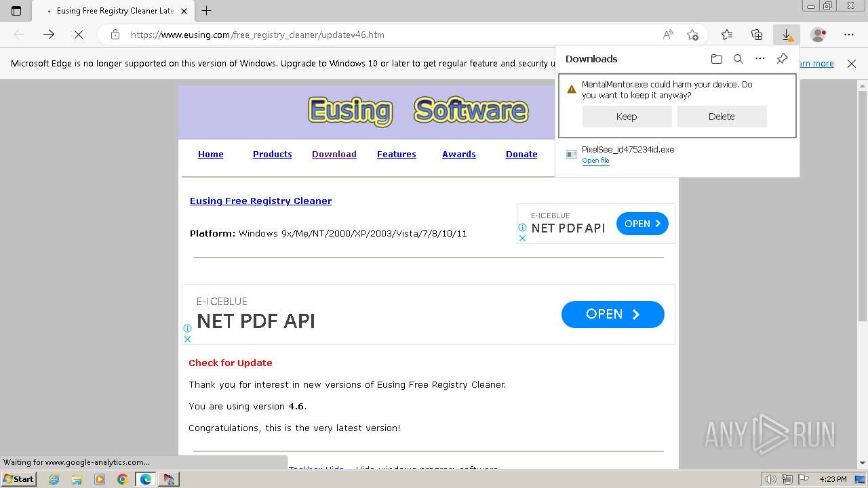Open the Products navigation link
This screenshot has height=488, width=868.
(x=272, y=155)
